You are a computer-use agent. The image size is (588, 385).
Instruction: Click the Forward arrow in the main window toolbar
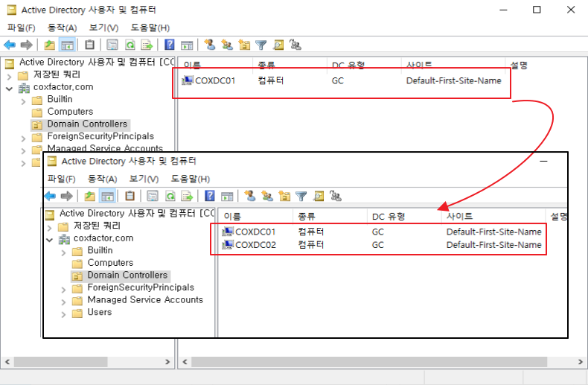point(26,45)
